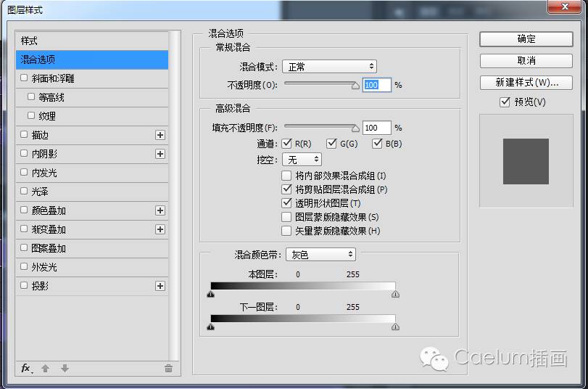Enable the 图案叠加 checkbox
The image size is (588, 389).
point(24,247)
